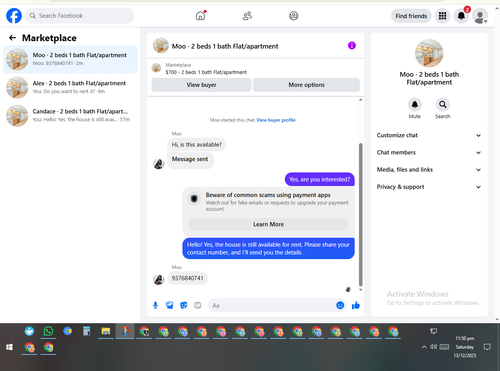Open the Moo 2 beds conversation
500x371 pixels.
pos(70,59)
